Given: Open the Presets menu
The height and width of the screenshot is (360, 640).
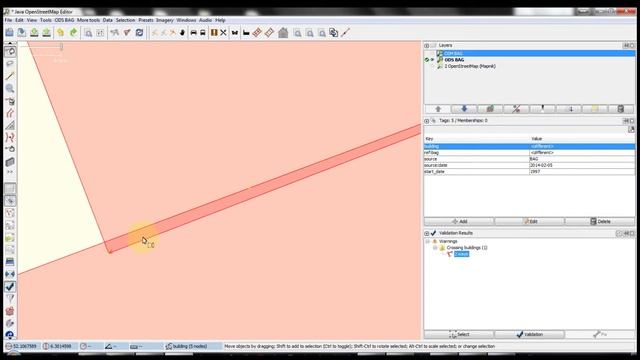Looking at the screenshot, I should [x=146, y=20].
